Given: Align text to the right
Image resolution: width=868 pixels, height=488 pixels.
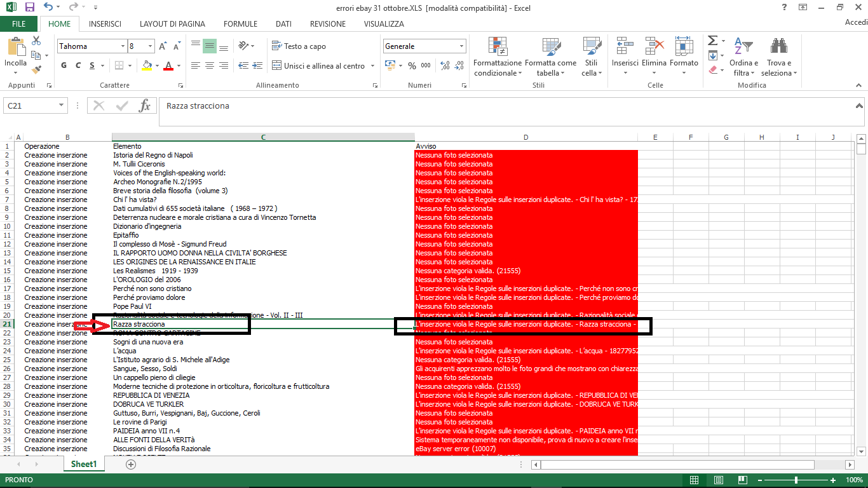Looking at the screenshot, I should 224,65.
